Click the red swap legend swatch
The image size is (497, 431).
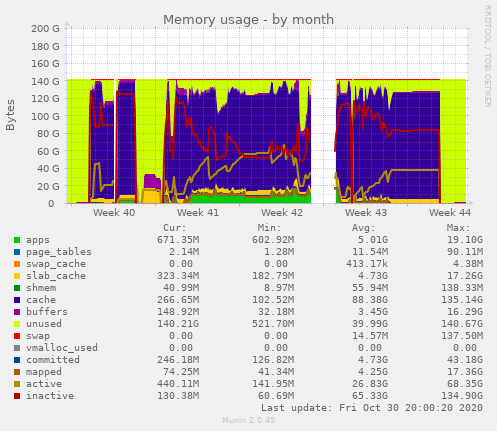coord(17,336)
